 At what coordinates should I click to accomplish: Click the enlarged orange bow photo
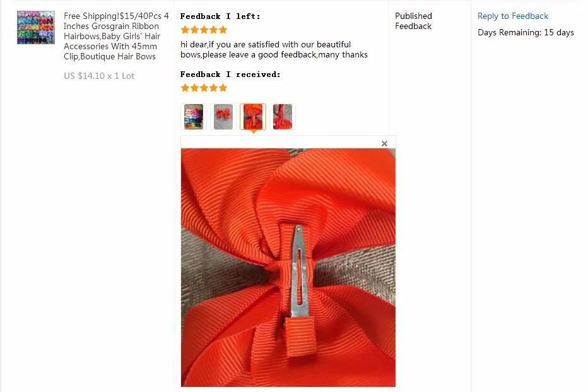[x=288, y=268]
